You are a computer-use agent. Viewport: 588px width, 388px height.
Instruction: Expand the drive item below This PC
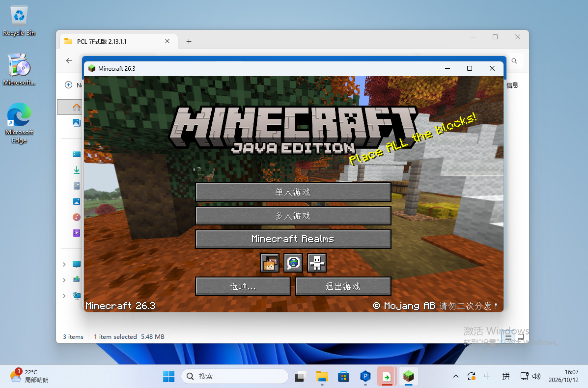64,280
